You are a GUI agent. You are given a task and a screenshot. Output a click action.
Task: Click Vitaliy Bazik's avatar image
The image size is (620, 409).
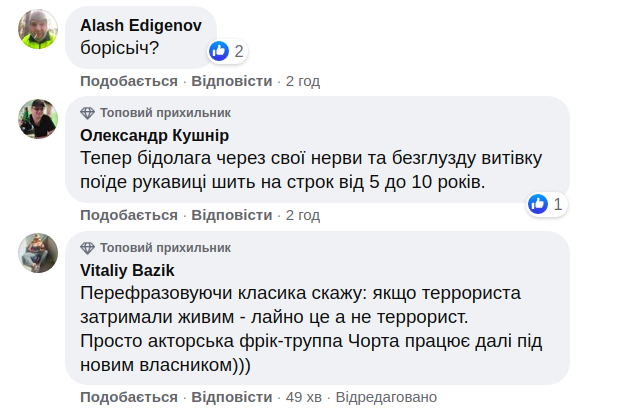[37, 253]
